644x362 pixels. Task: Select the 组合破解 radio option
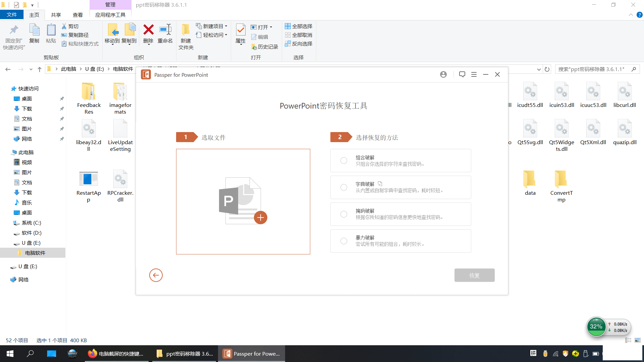(344, 161)
